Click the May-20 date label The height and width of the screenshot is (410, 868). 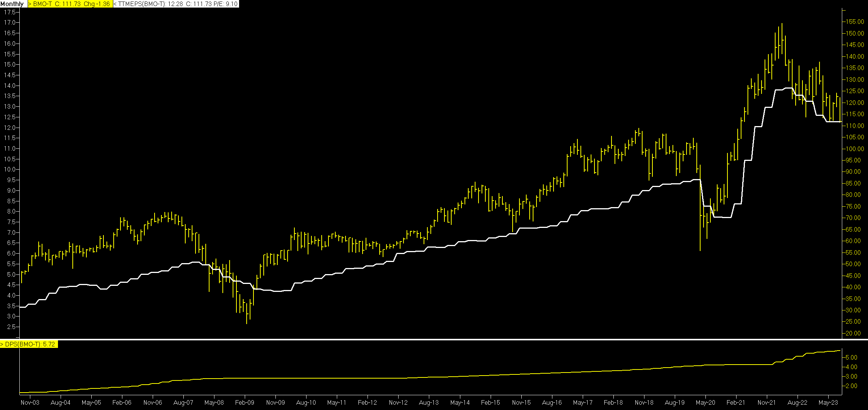(705, 402)
